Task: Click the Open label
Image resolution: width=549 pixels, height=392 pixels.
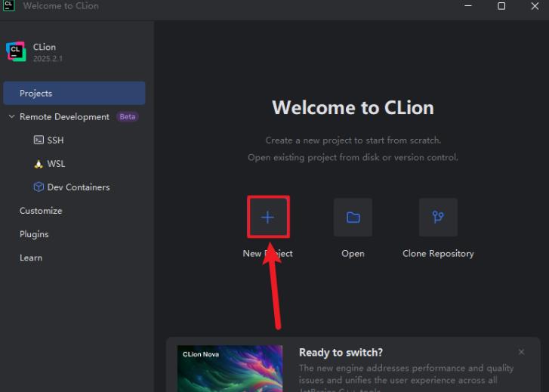Action: tap(353, 254)
